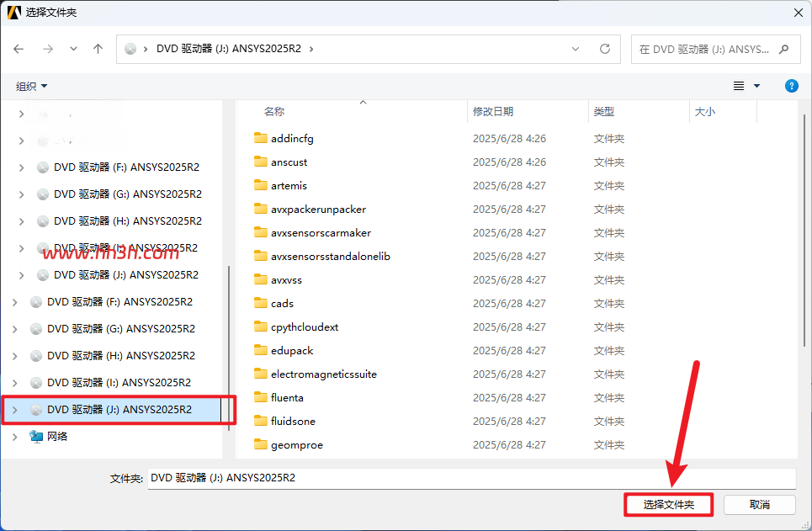
Task: Expand the 网络 tree node
Action: click(x=14, y=437)
